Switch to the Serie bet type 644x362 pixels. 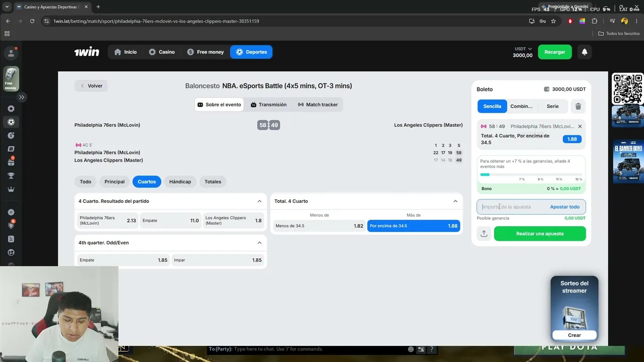pos(552,106)
